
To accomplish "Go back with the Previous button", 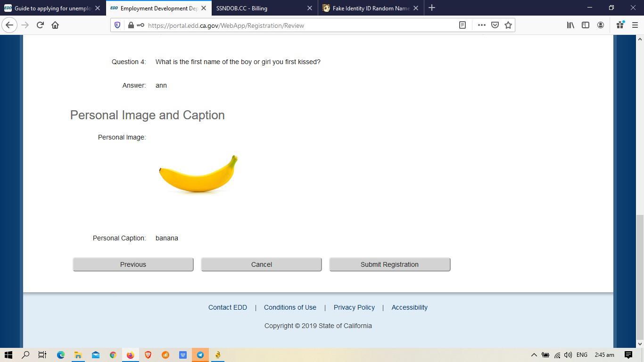I will pos(133,264).
